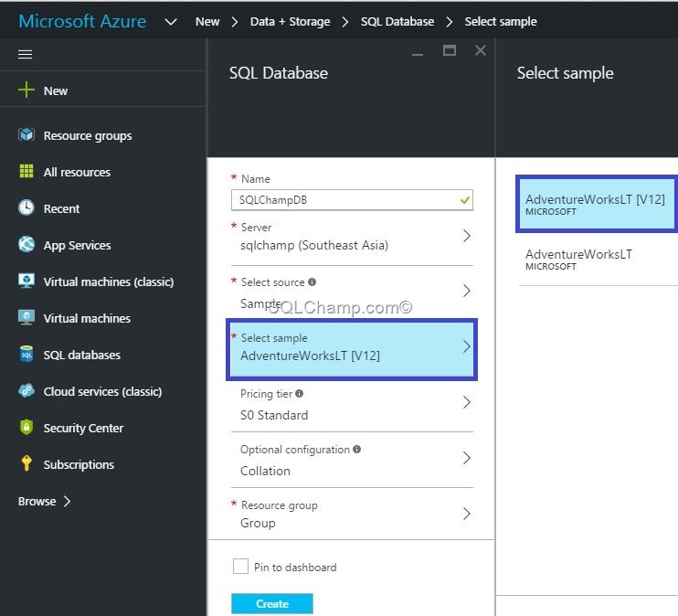Viewport: 678px width, 616px height.
Task: Select the All resources grid icon
Action: coord(26,171)
